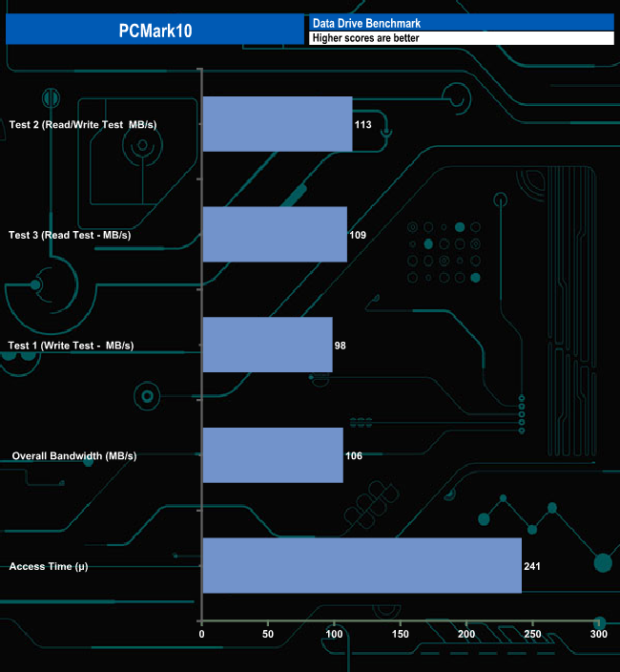Click the 150 axis tick label
Screen dimensions: 620x672
point(401,634)
